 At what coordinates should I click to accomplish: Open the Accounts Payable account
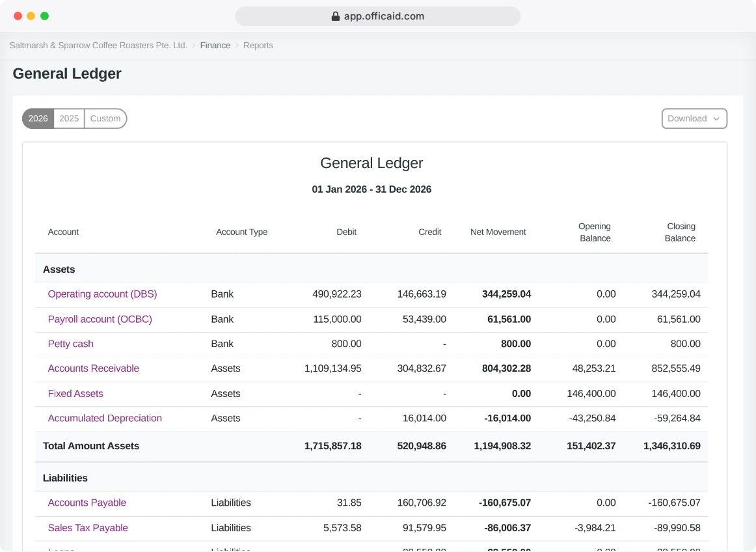(x=87, y=503)
